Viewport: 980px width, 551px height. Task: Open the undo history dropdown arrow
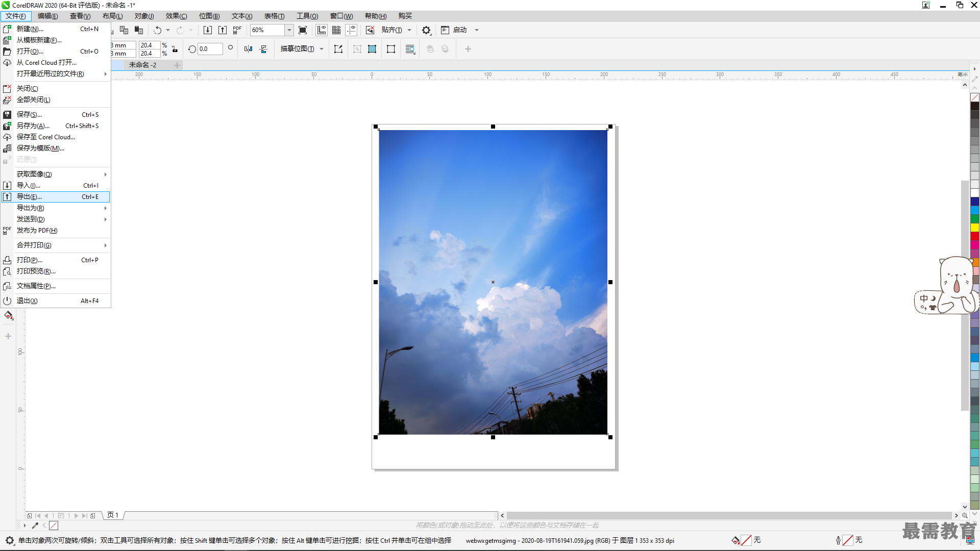pyautogui.click(x=168, y=30)
